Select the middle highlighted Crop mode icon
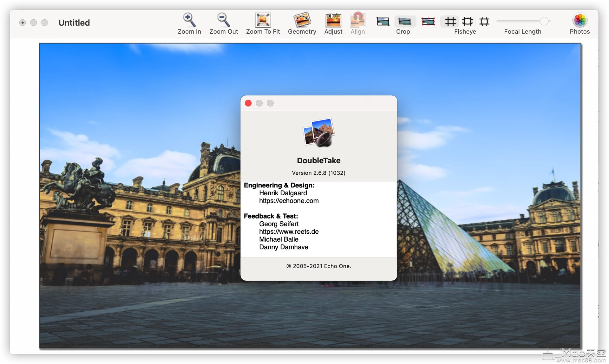 pyautogui.click(x=404, y=22)
